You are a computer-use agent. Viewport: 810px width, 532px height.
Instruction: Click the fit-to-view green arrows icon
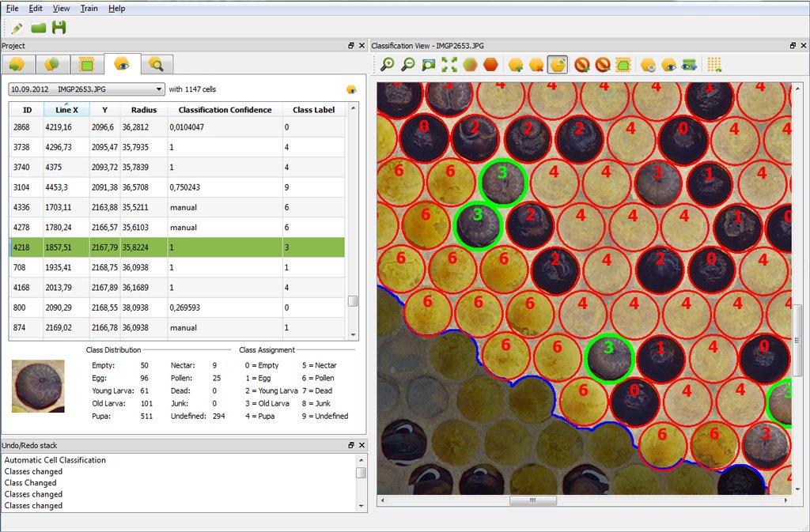pos(449,65)
